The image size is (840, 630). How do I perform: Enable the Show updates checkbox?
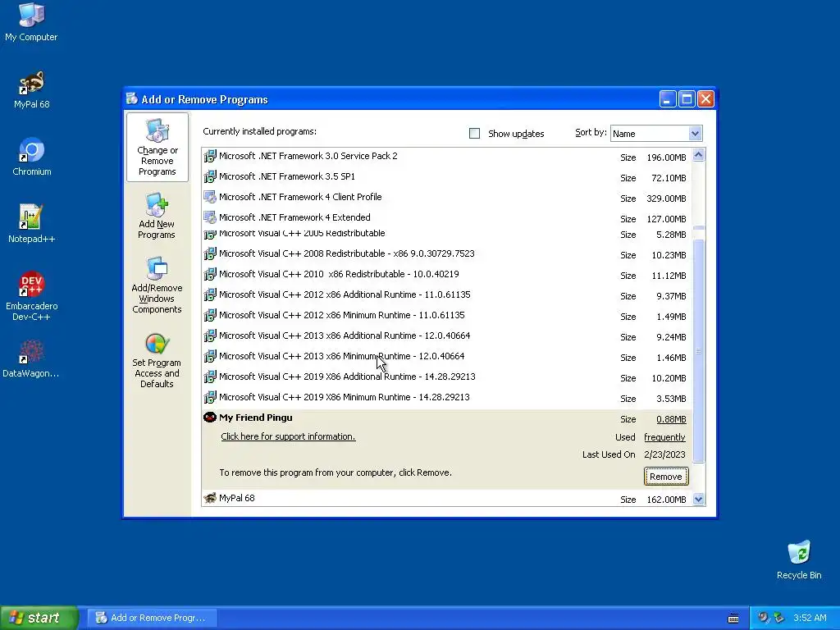[x=474, y=134]
